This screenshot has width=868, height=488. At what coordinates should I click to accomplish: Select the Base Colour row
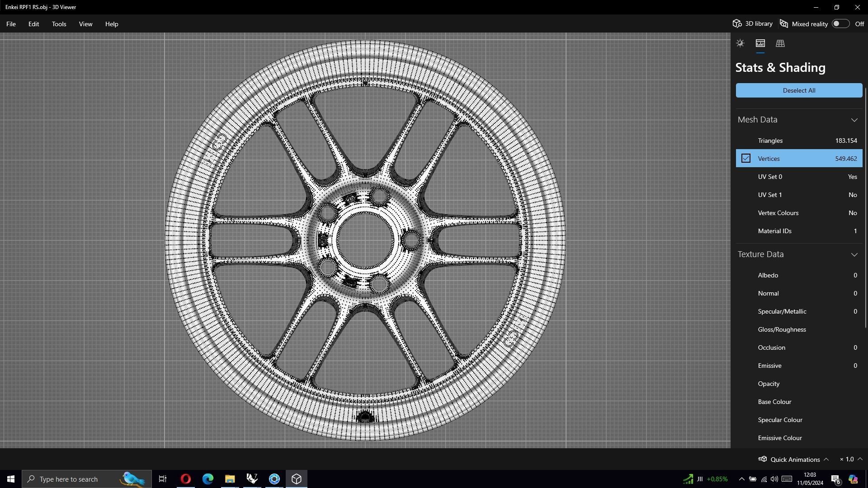[x=799, y=402]
